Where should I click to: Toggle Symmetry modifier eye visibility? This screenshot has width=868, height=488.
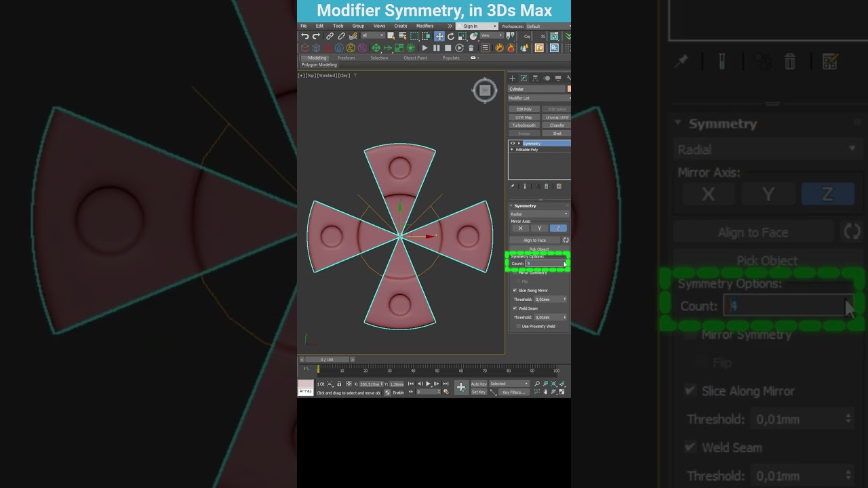tap(513, 144)
